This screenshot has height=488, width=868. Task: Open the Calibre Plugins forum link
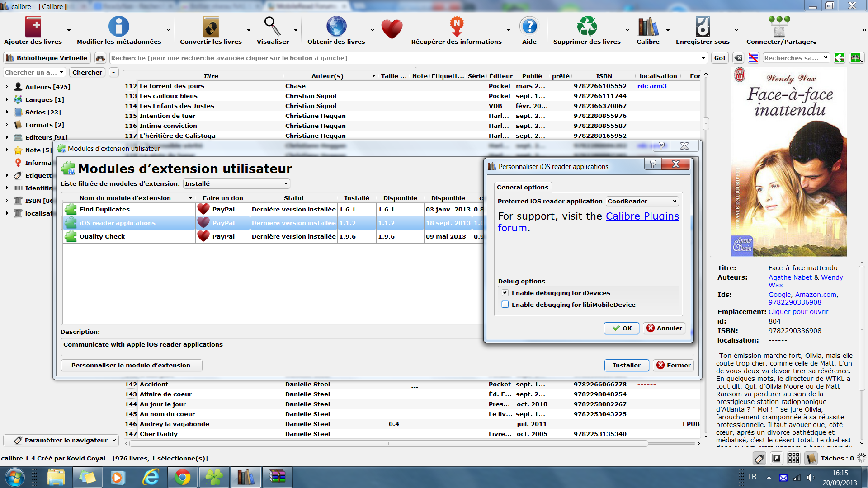642,216
